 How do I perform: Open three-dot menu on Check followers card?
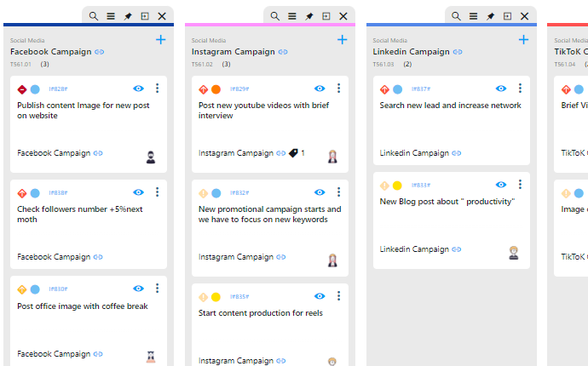click(x=157, y=192)
